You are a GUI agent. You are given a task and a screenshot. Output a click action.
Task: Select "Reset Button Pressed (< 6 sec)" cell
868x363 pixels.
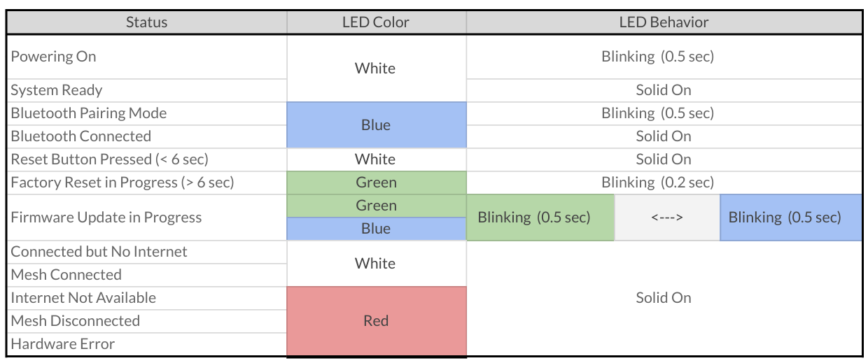[x=146, y=159]
